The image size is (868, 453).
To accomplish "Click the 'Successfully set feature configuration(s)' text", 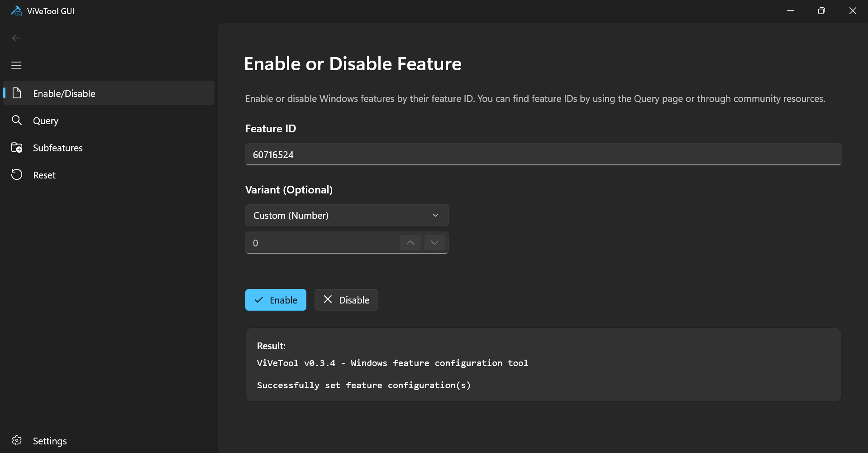I will pos(364,385).
